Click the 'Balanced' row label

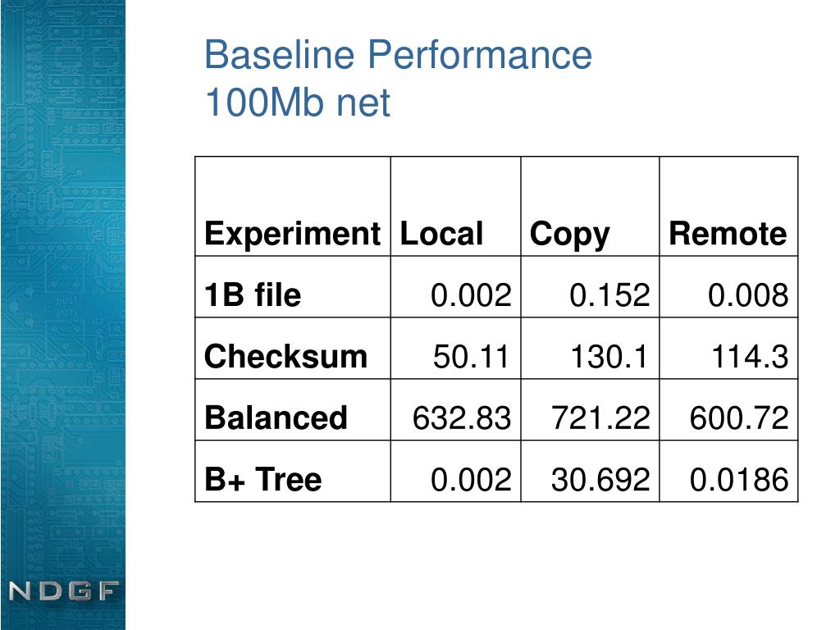point(276,418)
